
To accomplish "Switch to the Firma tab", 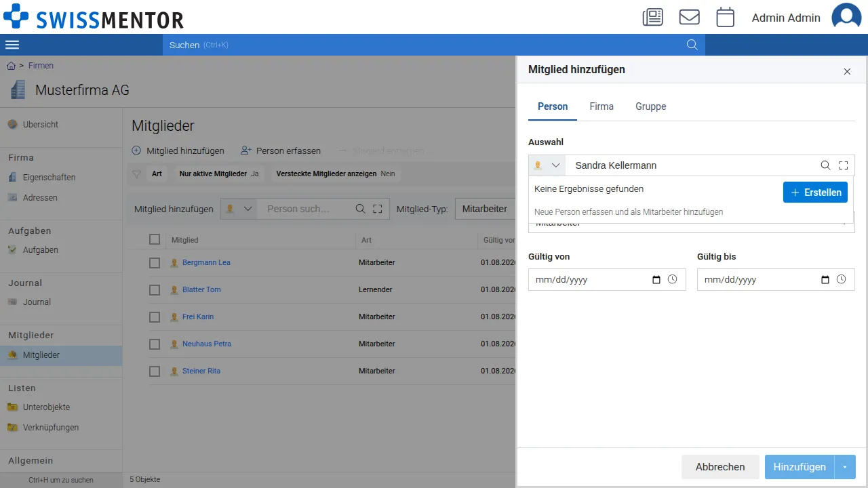I will 601,106.
